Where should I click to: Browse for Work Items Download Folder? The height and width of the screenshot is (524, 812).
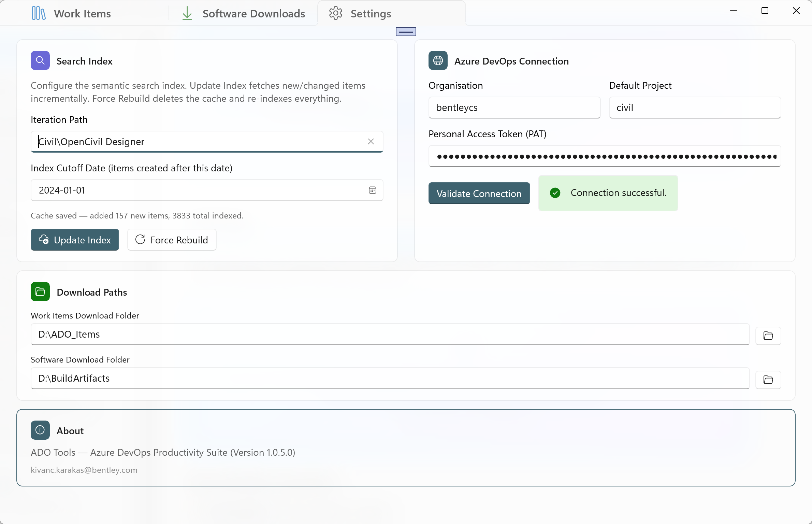[x=768, y=336]
